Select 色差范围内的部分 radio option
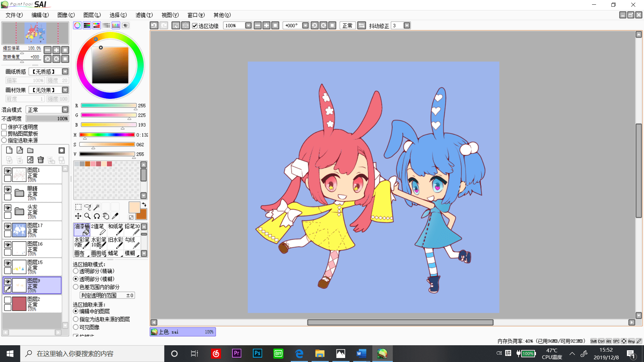 pyautogui.click(x=76, y=287)
